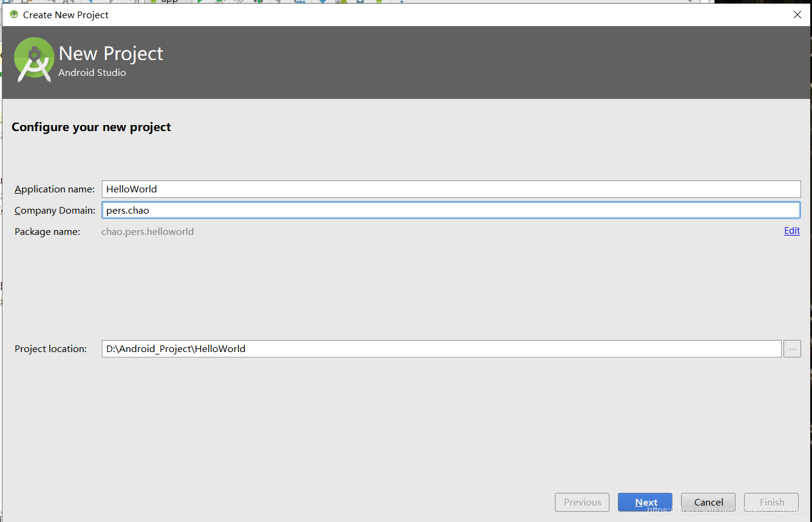Click the 'New Project' title text
Screen dimensions: 812x522
click(111, 53)
